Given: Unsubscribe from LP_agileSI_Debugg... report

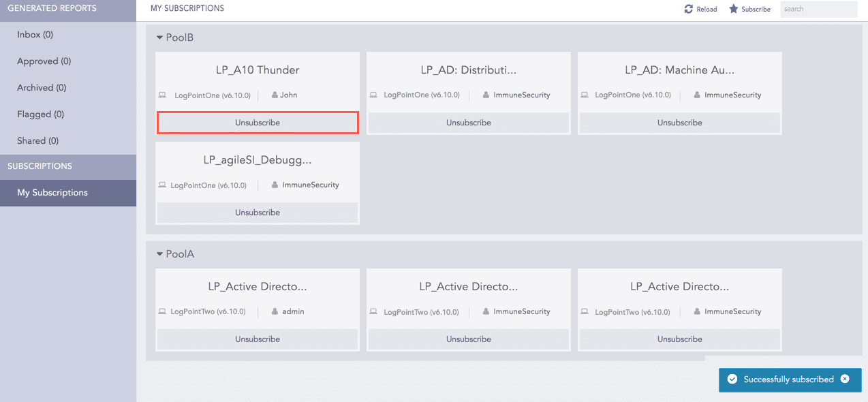Looking at the screenshot, I should coord(258,213).
